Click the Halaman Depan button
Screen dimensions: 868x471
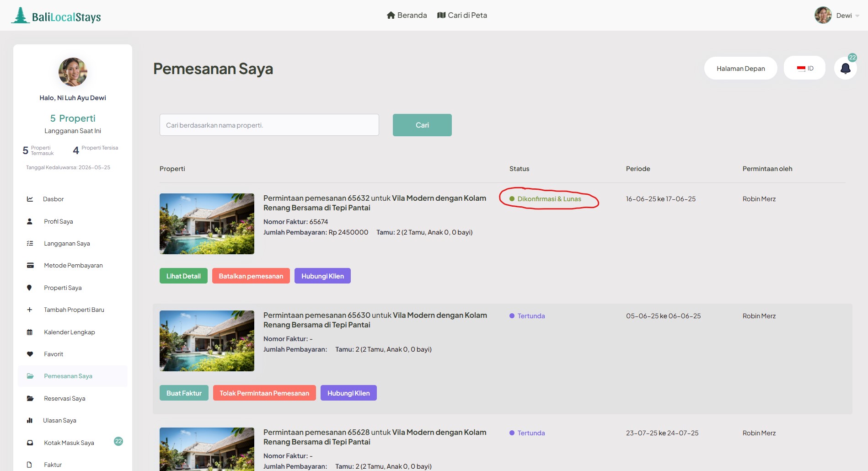click(740, 68)
